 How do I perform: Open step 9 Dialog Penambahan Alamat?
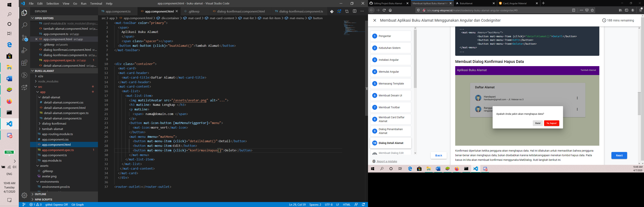tap(390, 131)
